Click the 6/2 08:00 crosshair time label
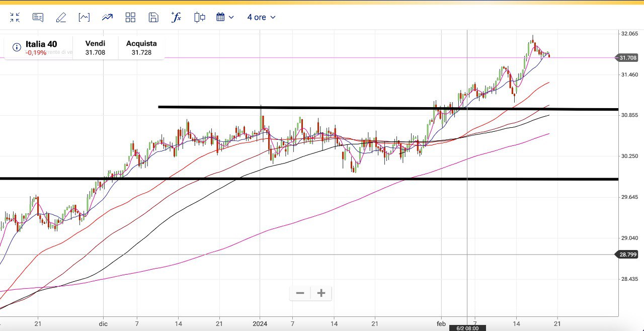Image resolution: width=644 pixels, height=331 pixels. [467, 328]
